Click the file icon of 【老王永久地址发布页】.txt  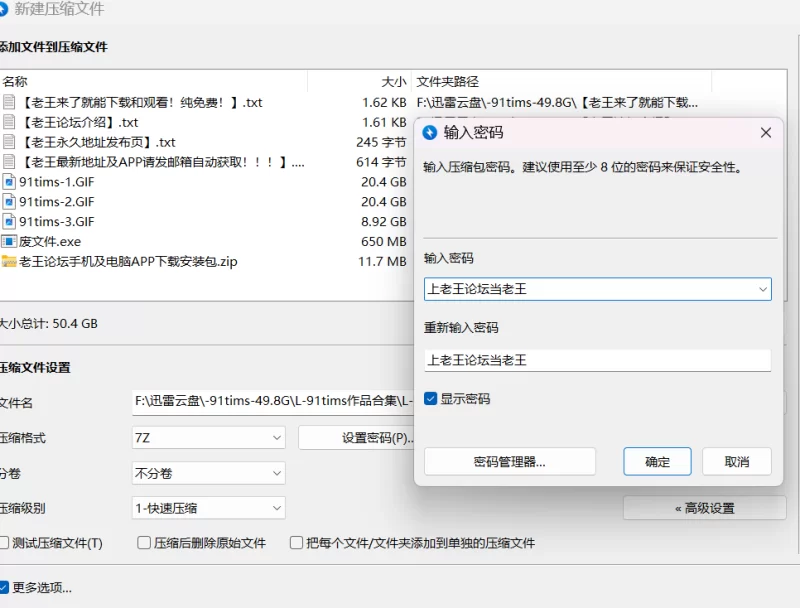point(9,142)
